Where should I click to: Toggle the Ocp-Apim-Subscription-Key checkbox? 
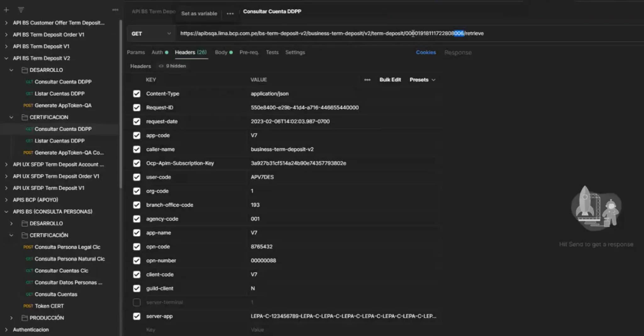click(136, 163)
